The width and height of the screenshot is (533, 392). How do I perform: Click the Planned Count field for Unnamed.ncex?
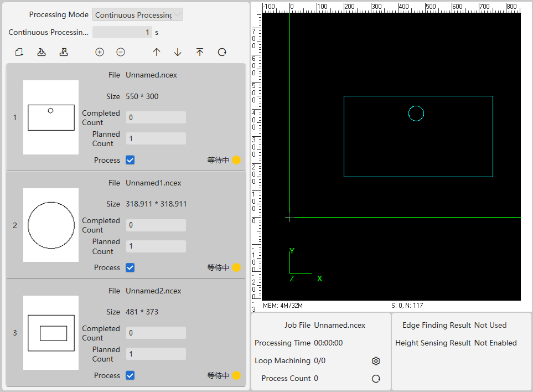click(156, 138)
